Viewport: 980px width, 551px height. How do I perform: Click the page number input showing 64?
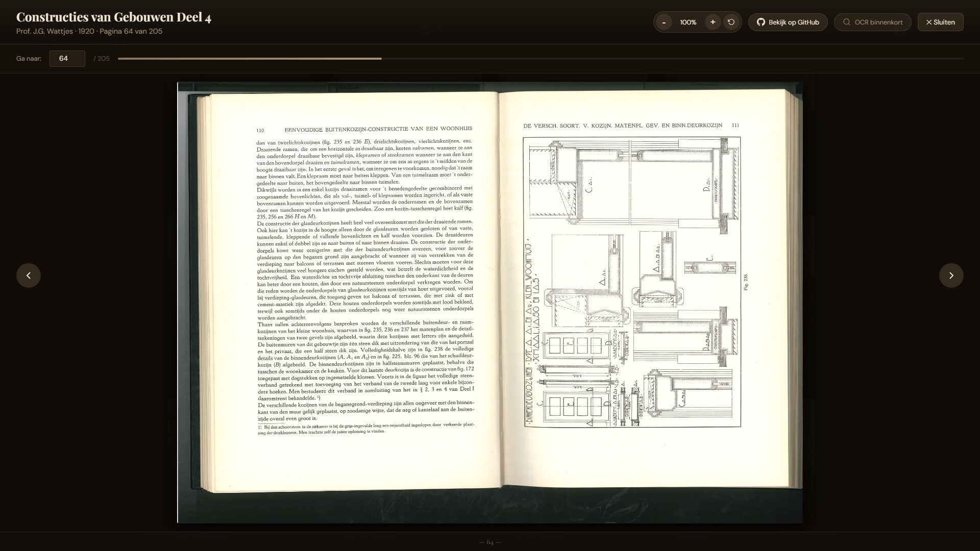pyautogui.click(x=67, y=59)
